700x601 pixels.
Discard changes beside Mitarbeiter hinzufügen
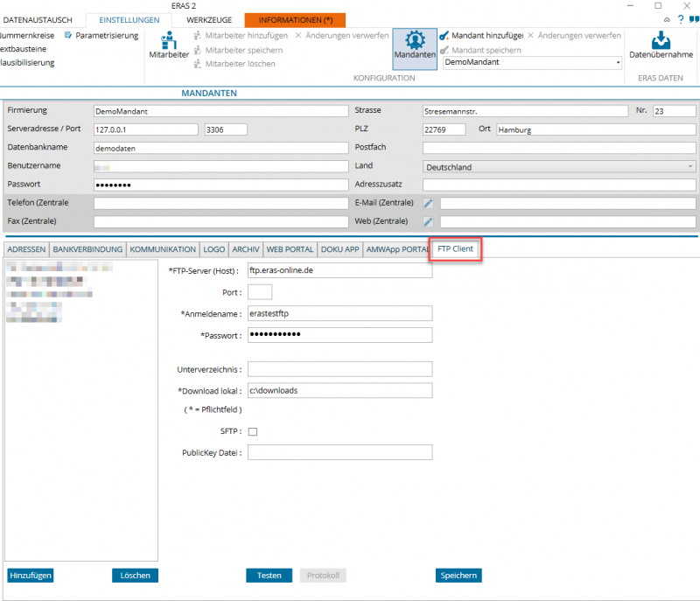(342, 35)
